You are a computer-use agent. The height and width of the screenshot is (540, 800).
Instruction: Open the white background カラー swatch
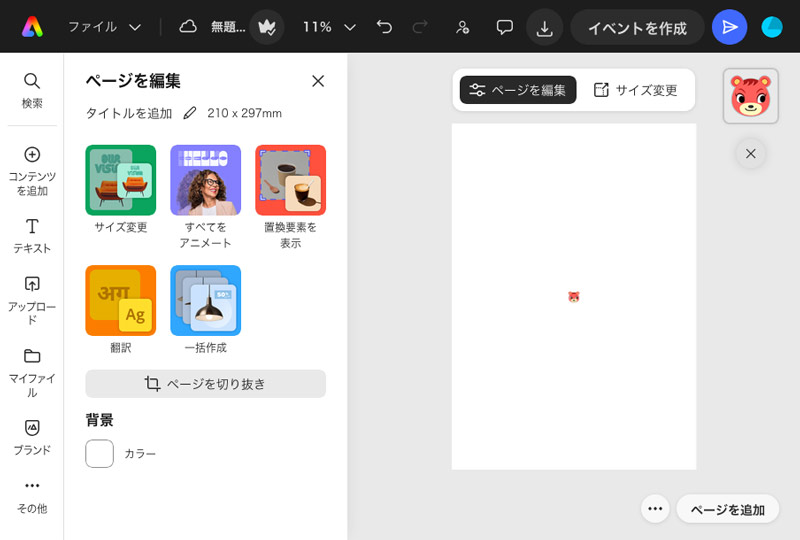pyautogui.click(x=99, y=453)
